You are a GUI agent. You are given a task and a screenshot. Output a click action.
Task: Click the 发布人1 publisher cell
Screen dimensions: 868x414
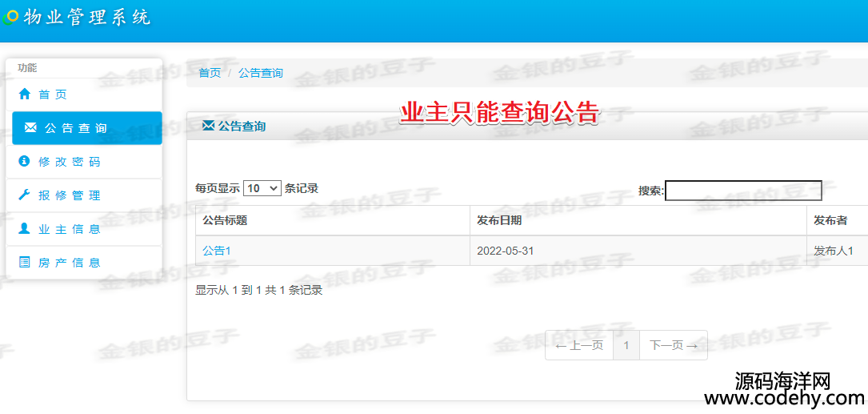(838, 251)
